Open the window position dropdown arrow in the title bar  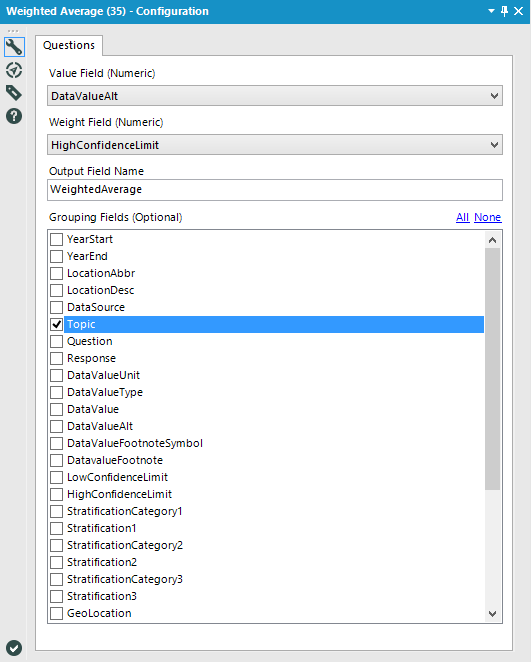(491, 11)
